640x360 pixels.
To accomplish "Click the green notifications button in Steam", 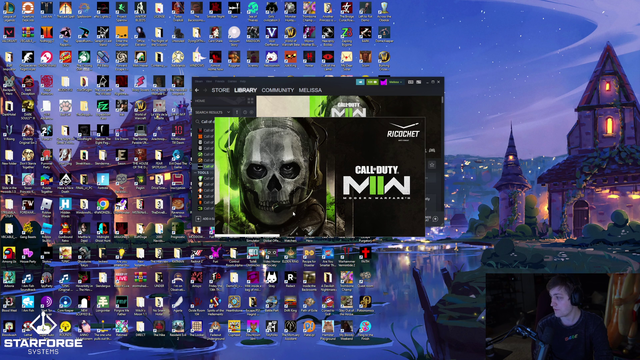I will [x=372, y=82].
